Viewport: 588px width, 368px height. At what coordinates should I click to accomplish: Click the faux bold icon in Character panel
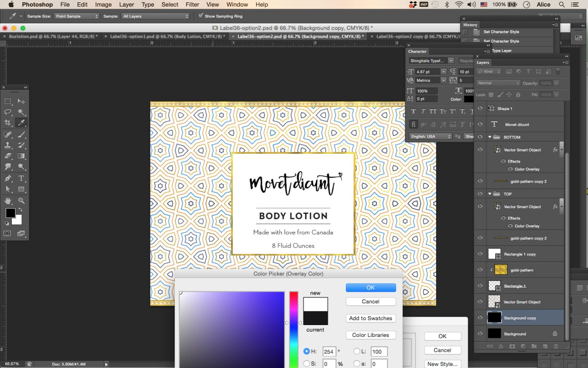(x=413, y=111)
